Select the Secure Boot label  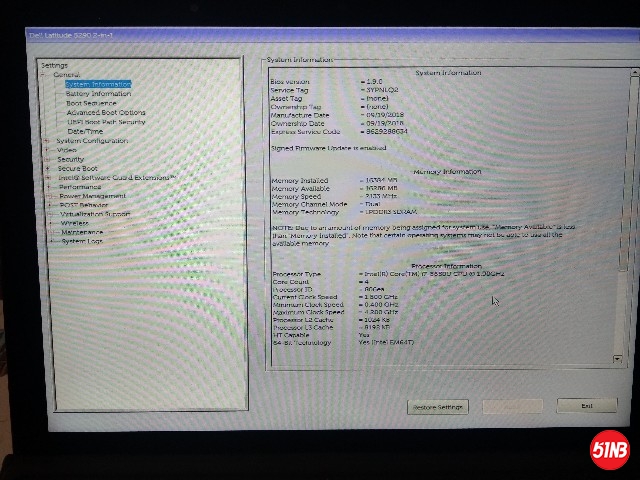pyautogui.click(x=78, y=168)
